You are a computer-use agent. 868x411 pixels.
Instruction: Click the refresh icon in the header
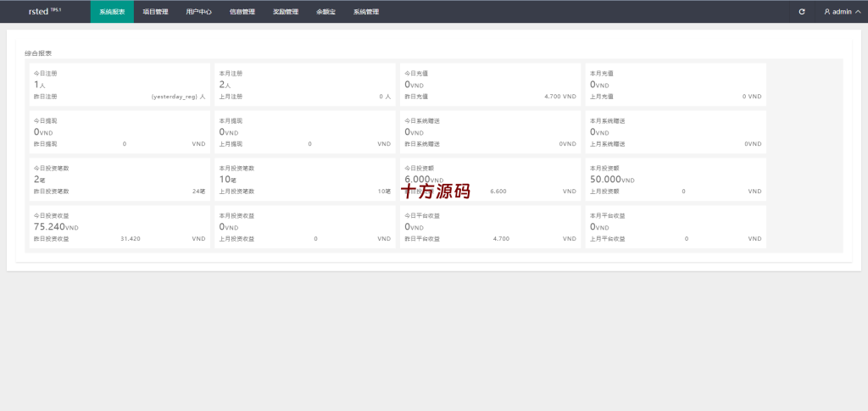[x=802, y=12]
